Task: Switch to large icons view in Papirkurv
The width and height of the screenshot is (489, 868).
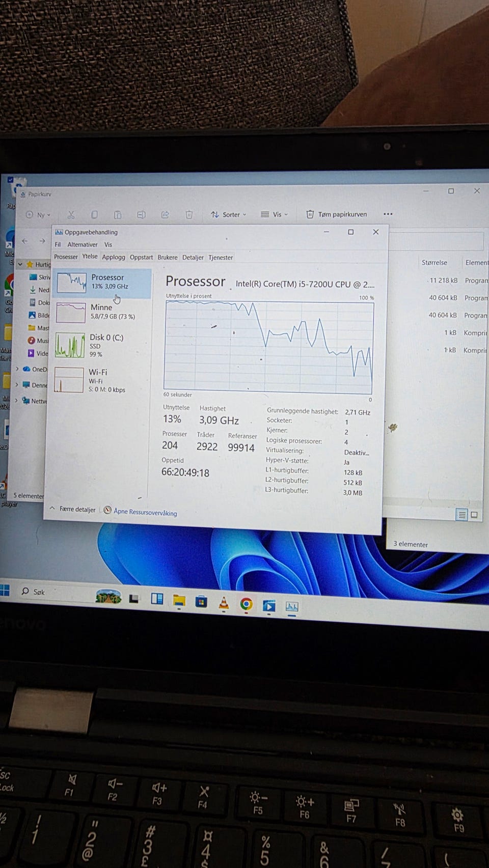Action: (474, 515)
